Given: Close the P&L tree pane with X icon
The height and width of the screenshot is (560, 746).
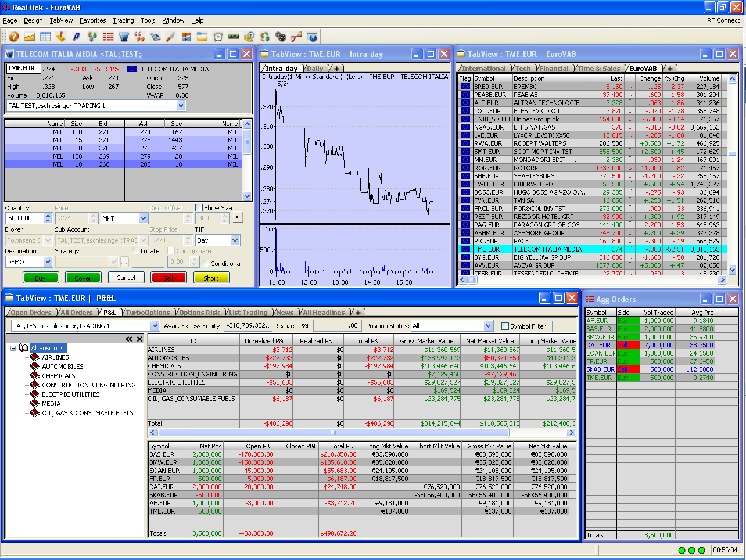Looking at the screenshot, I should (140, 339).
